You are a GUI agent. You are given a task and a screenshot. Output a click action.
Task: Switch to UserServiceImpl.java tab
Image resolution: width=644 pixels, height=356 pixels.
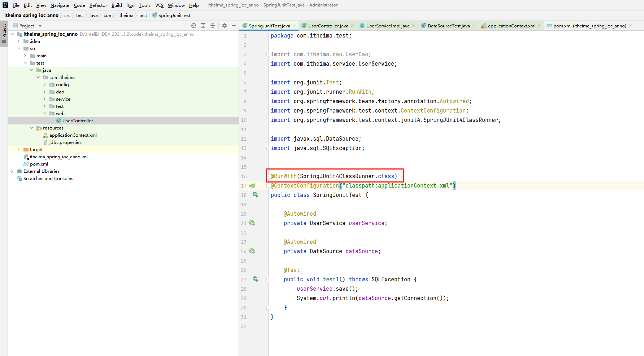point(388,26)
